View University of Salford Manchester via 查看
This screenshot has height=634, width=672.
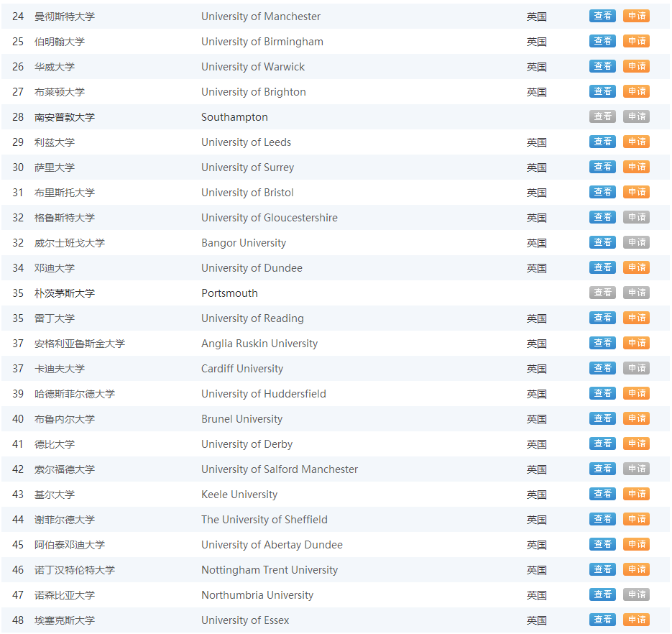tap(602, 469)
